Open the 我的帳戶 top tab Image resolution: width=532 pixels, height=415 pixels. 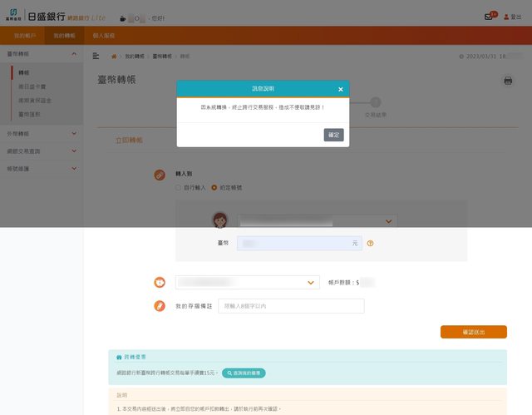click(27, 36)
